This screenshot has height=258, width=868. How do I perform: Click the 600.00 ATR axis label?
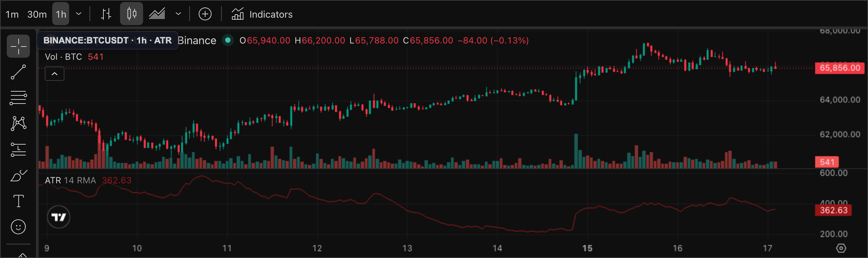coord(833,173)
